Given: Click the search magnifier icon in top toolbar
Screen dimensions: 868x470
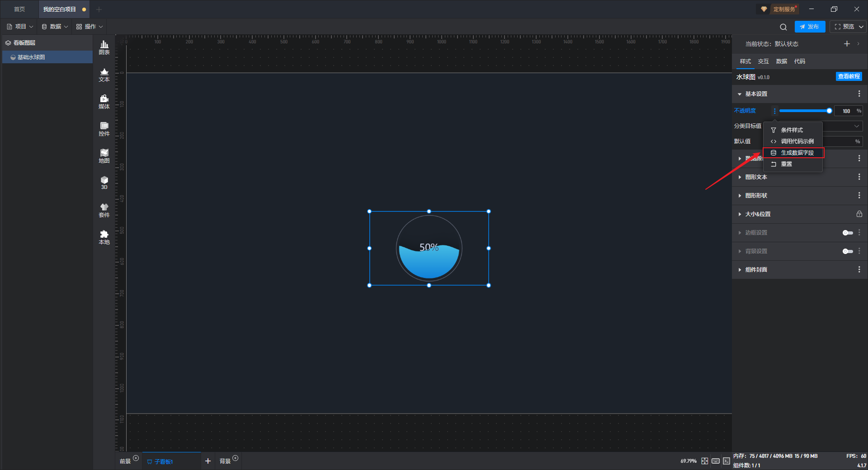Looking at the screenshot, I should [x=783, y=27].
